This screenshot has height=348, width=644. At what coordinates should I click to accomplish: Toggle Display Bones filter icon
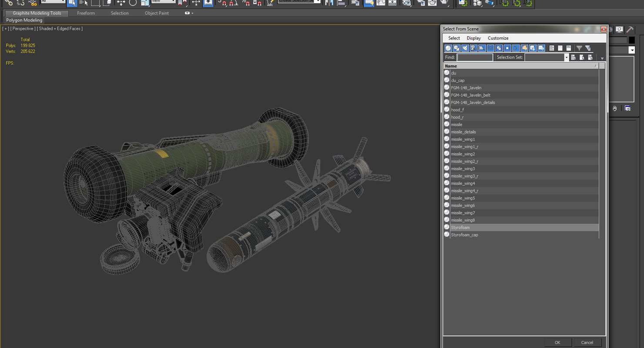[x=516, y=48]
